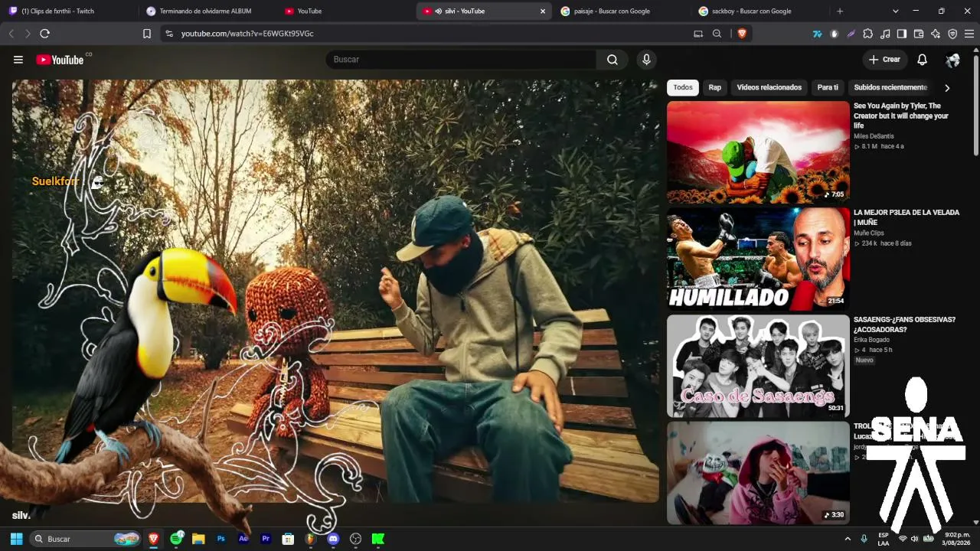Open the volume control in system tray
This screenshot has width=980, height=551.
tap(914, 539)
